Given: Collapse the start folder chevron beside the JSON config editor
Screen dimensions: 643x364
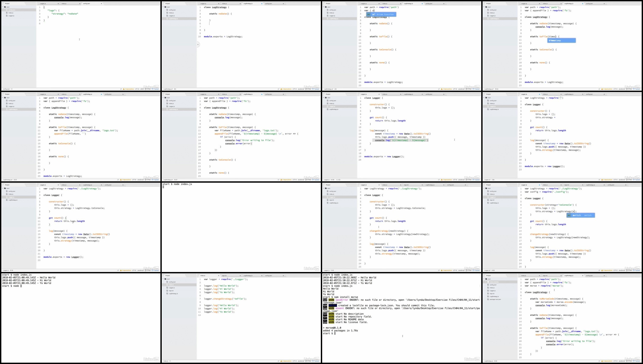Looking at the screenshot, I should point(3,7).
